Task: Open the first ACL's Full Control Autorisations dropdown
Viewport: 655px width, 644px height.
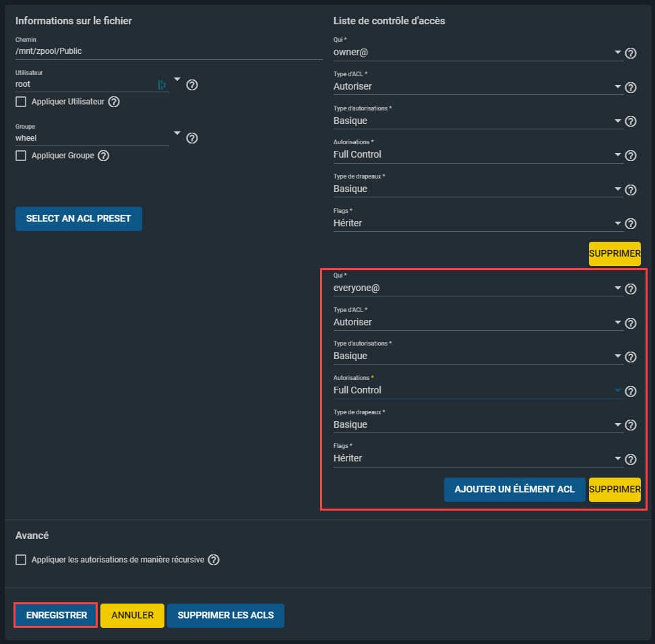Action: [478, 154]
